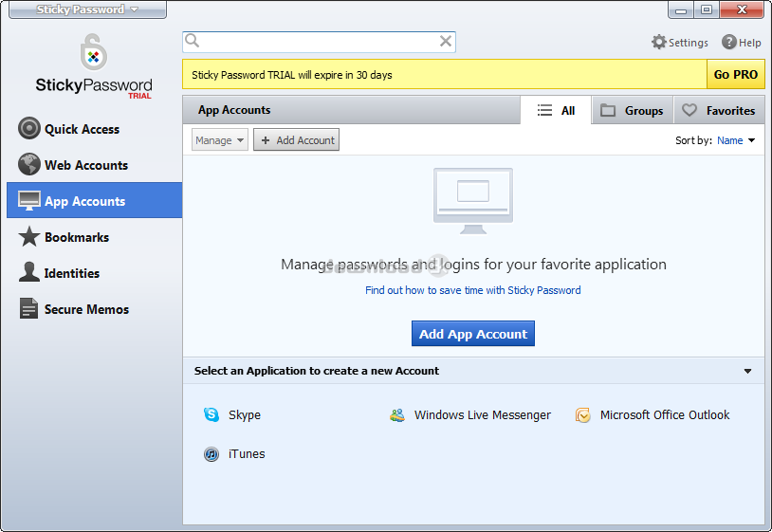Click the Windows Live Messenger icon
Screen dimensions: 772x532
pyautogui.click(x=396, y=414)
